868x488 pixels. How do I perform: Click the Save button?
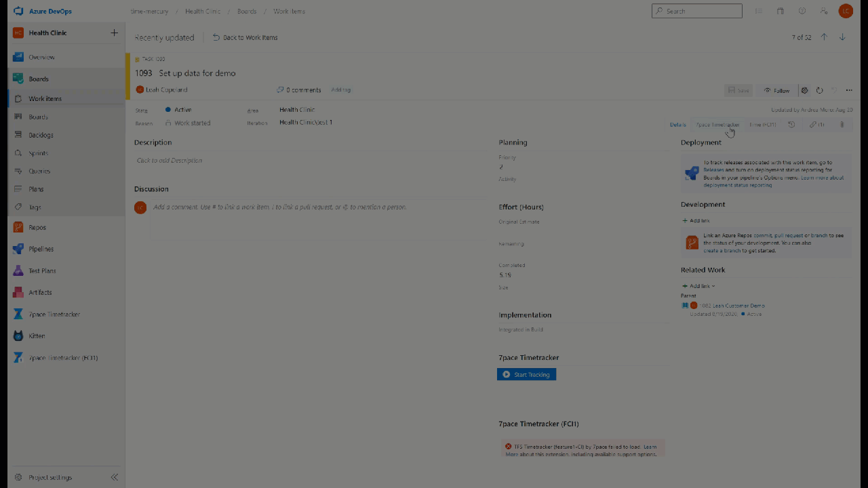pyautogui.click(x=738, y=90)
